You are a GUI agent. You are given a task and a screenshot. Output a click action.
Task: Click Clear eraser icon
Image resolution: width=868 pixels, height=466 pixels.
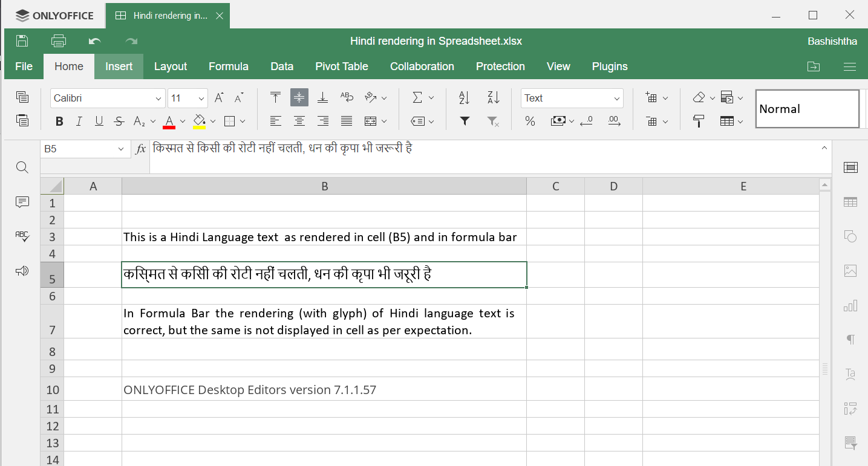(x=699, y=97)
